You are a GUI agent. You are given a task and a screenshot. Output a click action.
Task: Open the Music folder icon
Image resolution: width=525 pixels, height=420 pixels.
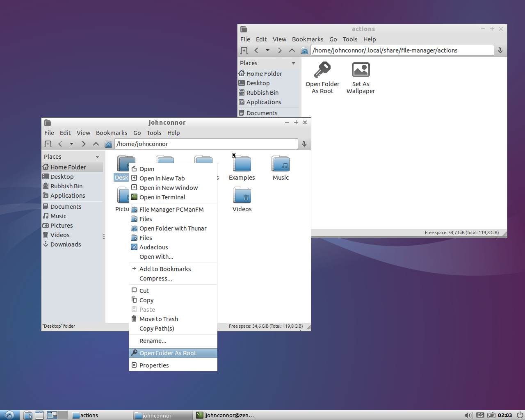pyautogui.click(x=281, y=164)
